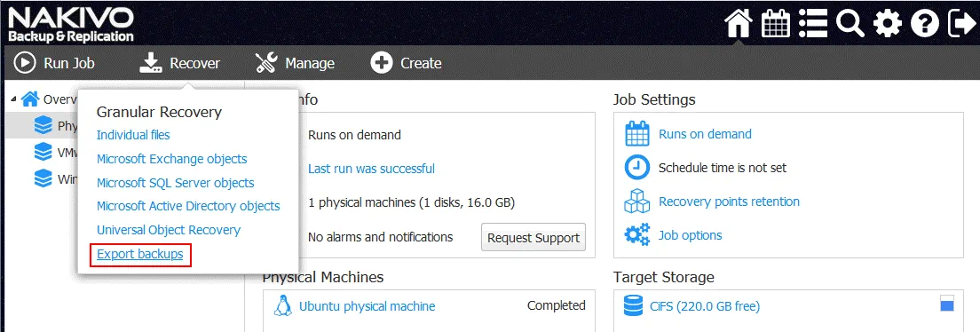Open the Manage menu
980x332 pixels.
[295, 62]
